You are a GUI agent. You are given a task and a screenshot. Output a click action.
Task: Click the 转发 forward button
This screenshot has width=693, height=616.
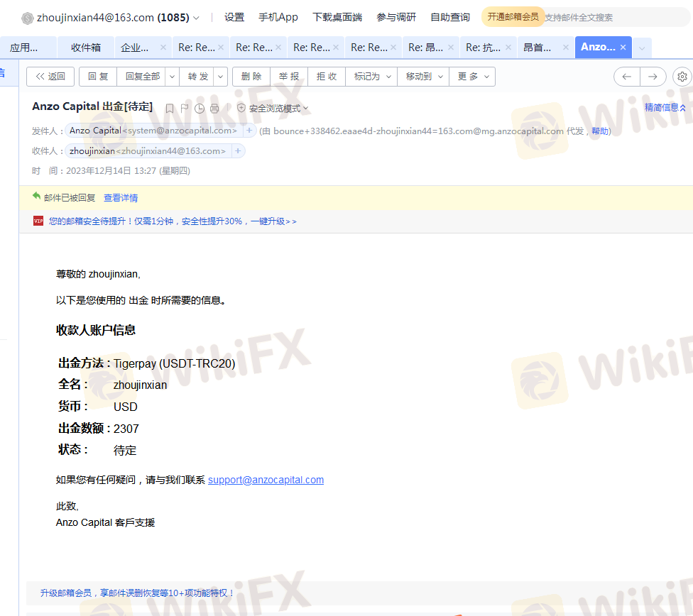click(197, 77)
